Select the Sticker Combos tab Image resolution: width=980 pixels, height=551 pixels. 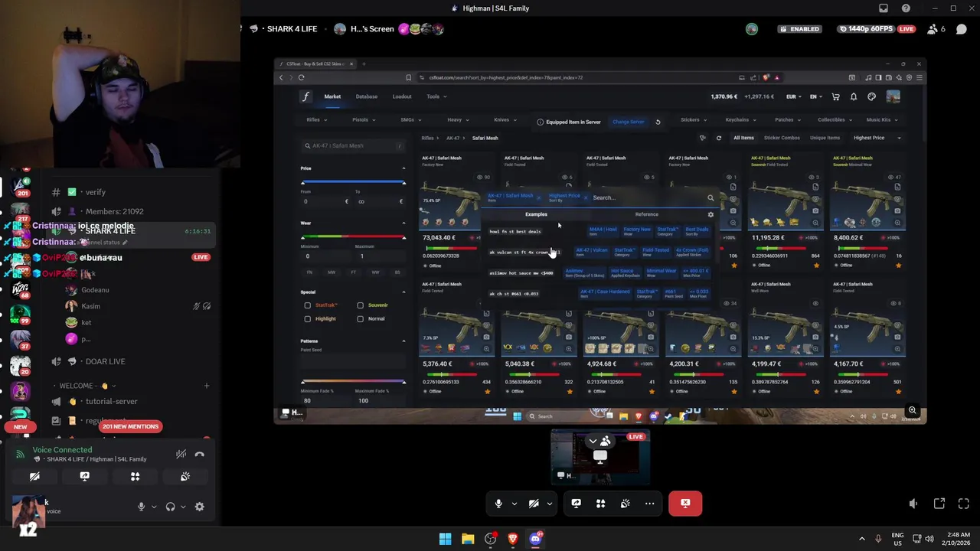(782, 138)
